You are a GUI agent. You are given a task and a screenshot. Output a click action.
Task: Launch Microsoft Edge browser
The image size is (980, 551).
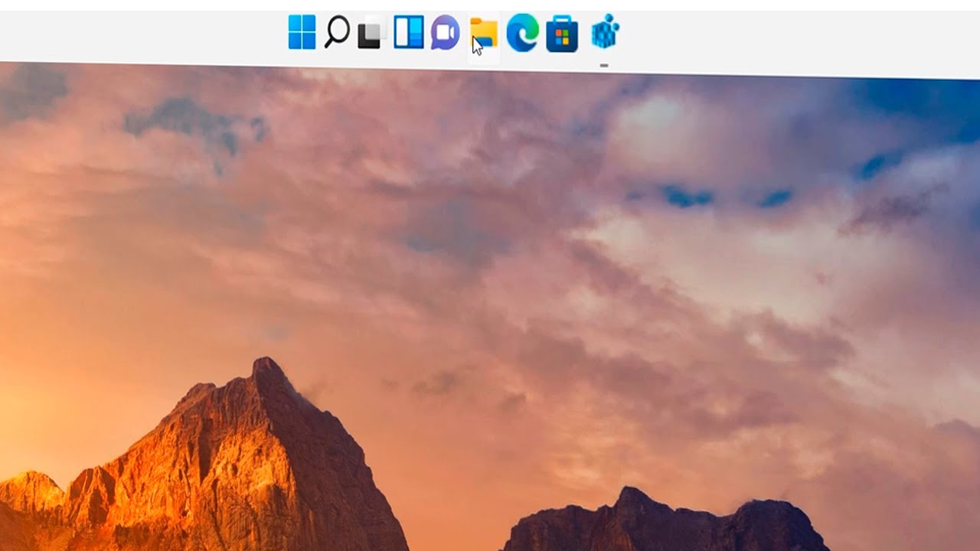522,33
